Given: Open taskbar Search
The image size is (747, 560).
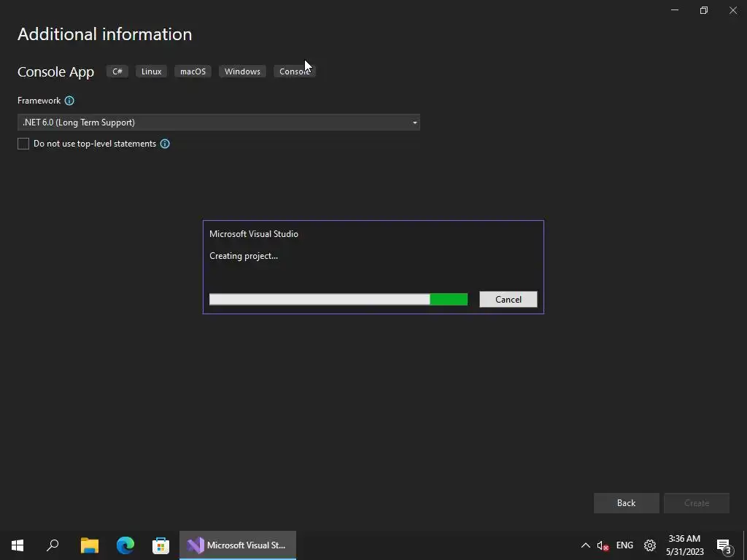Looking at the screenshot, I should [x=53, y=545].
